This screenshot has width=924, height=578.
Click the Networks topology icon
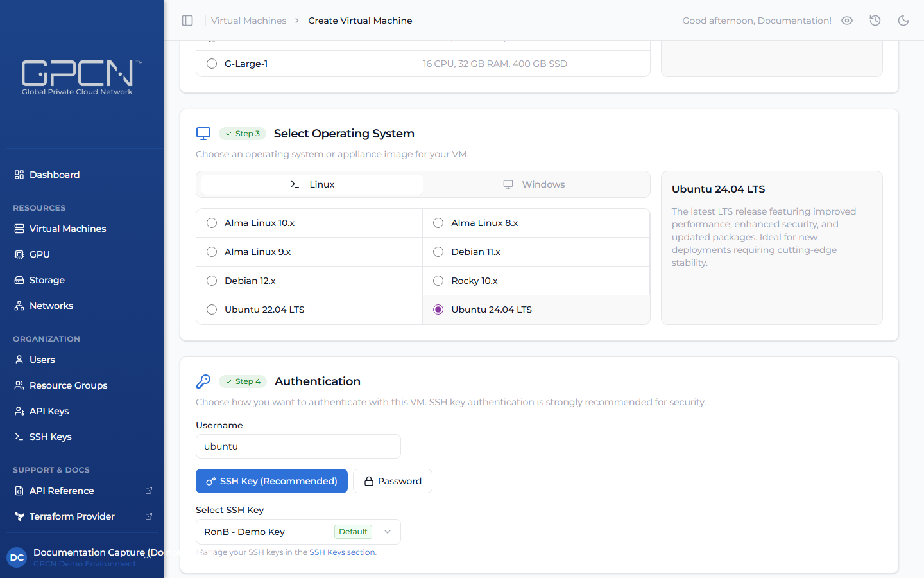point(19,306)
